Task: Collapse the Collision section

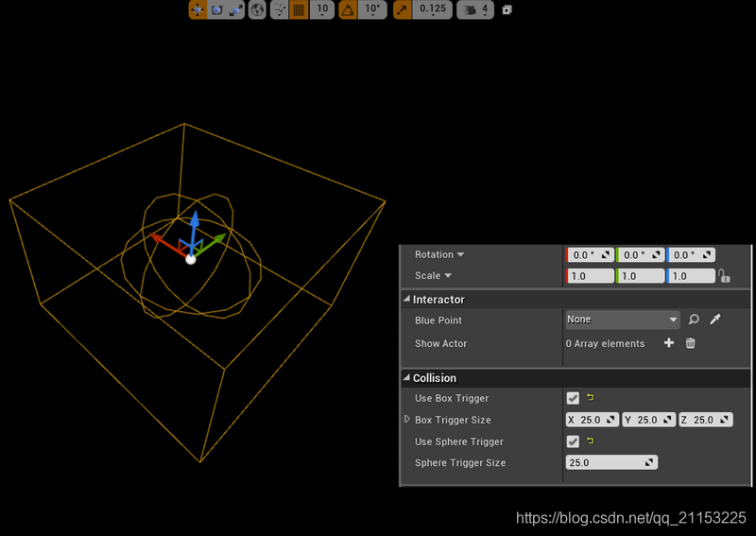Action: 407,378
